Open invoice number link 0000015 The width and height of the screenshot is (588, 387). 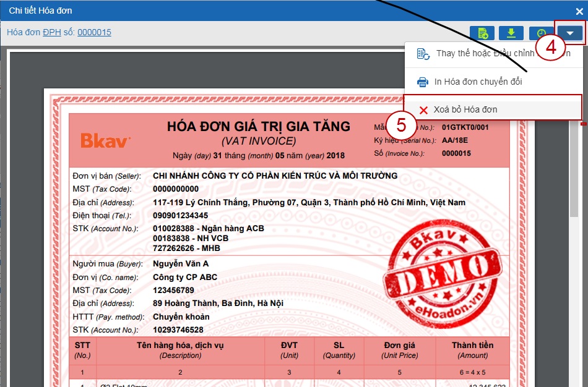tap(94, 32)
